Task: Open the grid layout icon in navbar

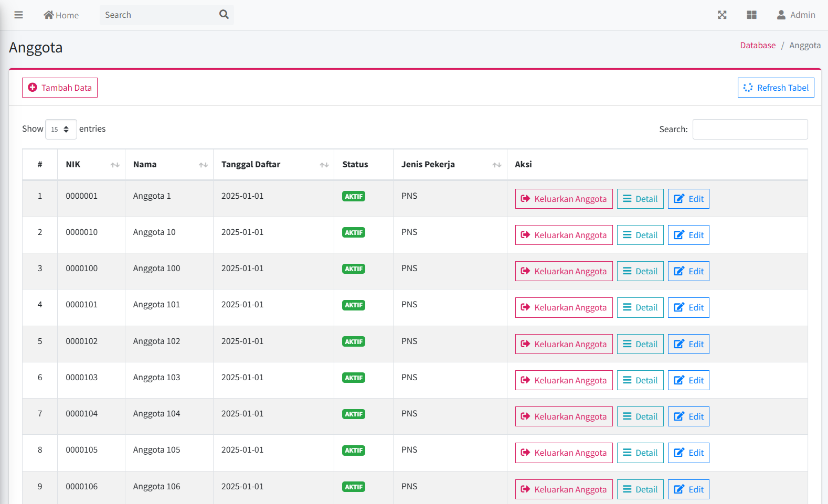Action: pos(751,15)
